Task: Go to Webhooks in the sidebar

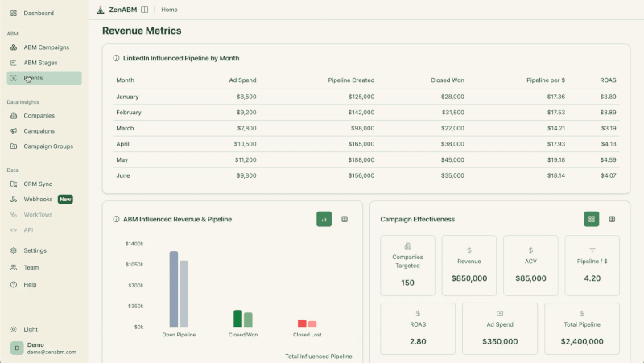Action: pyautogui.click(x=38, y=200)
